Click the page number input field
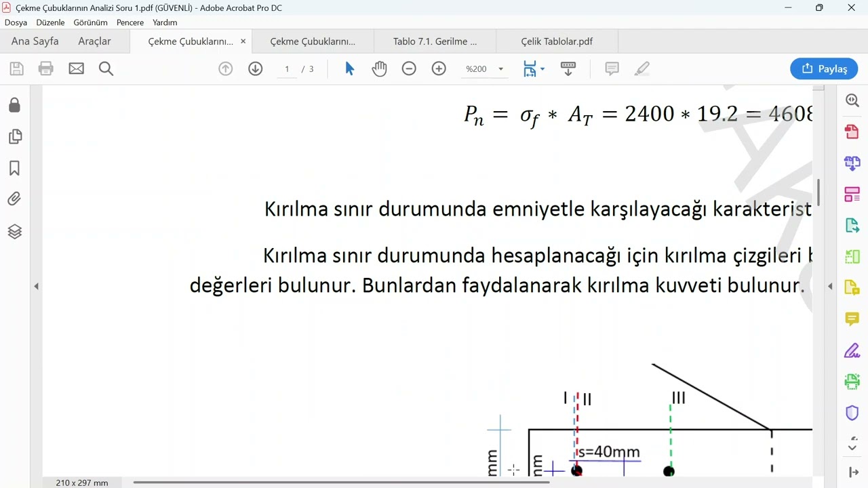868x488 pixels. tap(287, 69)
